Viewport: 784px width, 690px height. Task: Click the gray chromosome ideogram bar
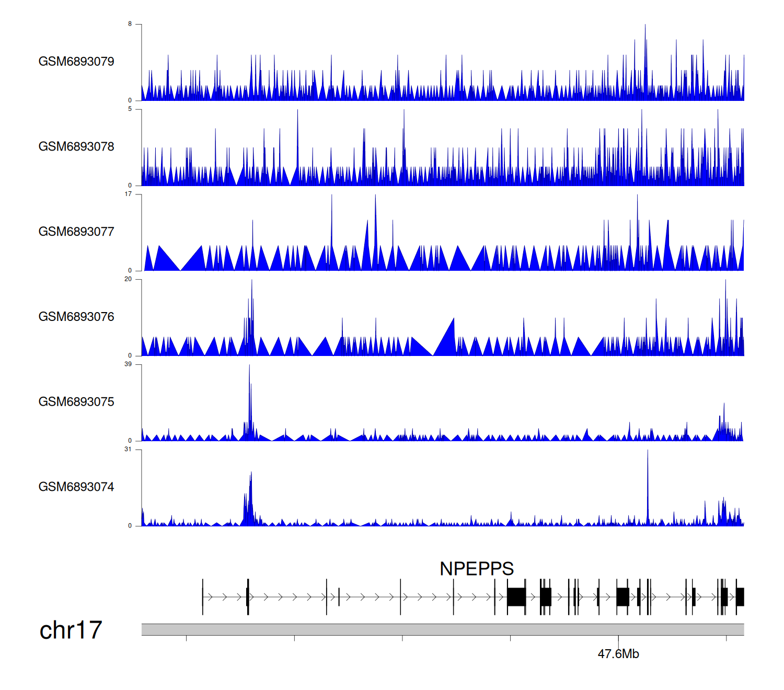(x=442, y=629)
